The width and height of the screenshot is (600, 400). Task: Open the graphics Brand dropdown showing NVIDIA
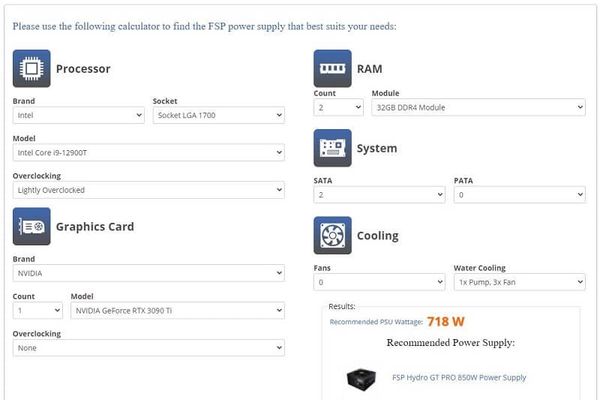pyautogui.click(x=148, y=272)
